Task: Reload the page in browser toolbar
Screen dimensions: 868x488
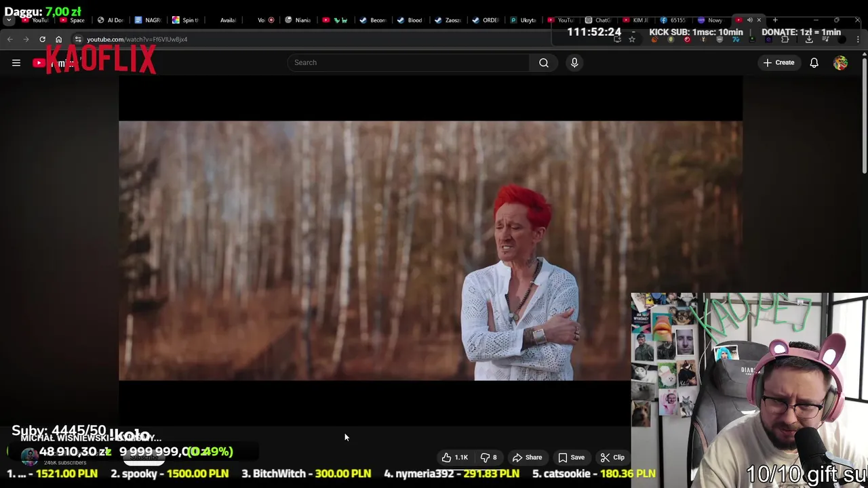Action: coord(42,39)
